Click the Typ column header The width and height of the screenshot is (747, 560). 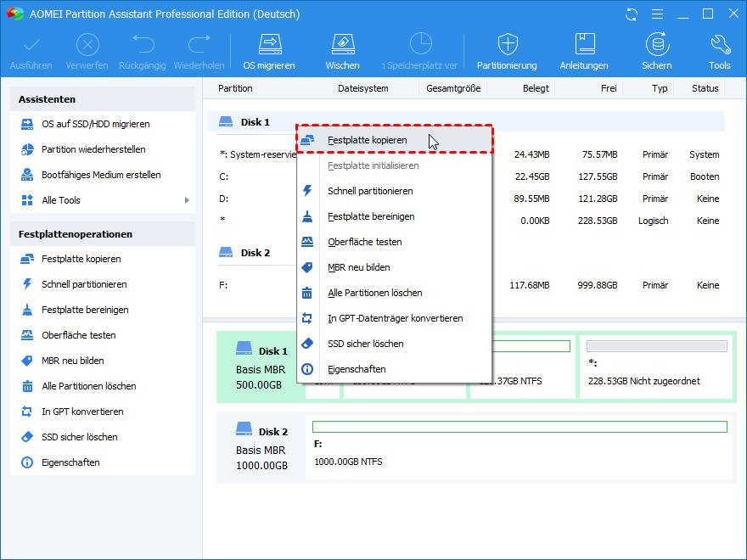click(660, 88)
